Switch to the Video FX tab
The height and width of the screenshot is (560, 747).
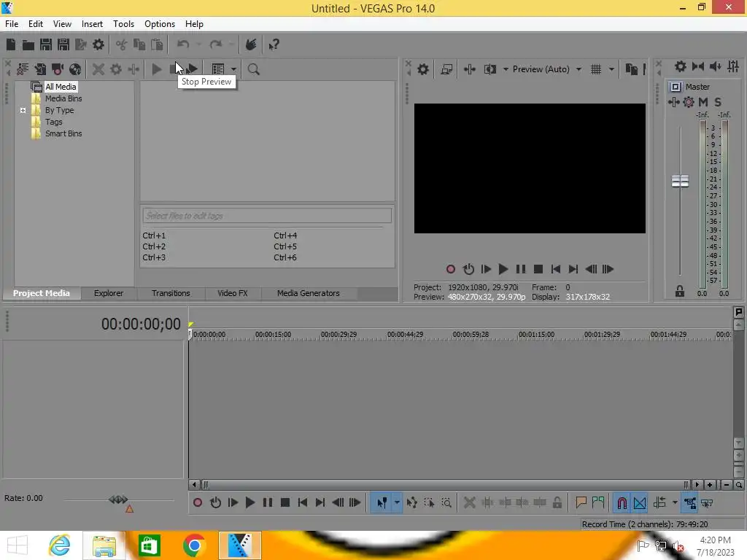click(x=233, y=293)
